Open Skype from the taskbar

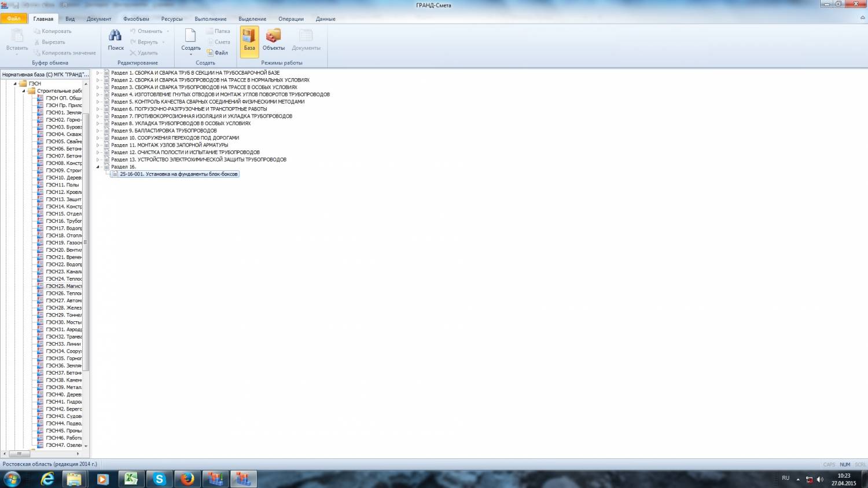(x=159, y=479)
